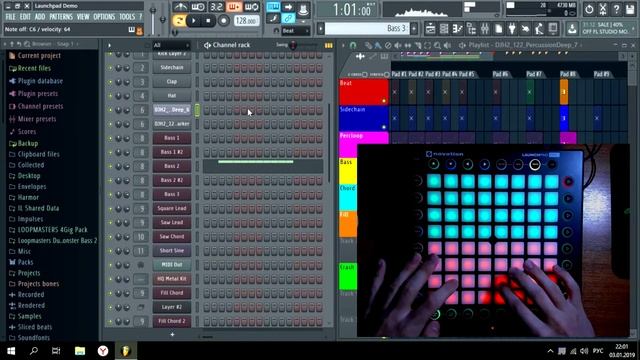
Task: Open the ADD menu
Action: pos(40,17)
